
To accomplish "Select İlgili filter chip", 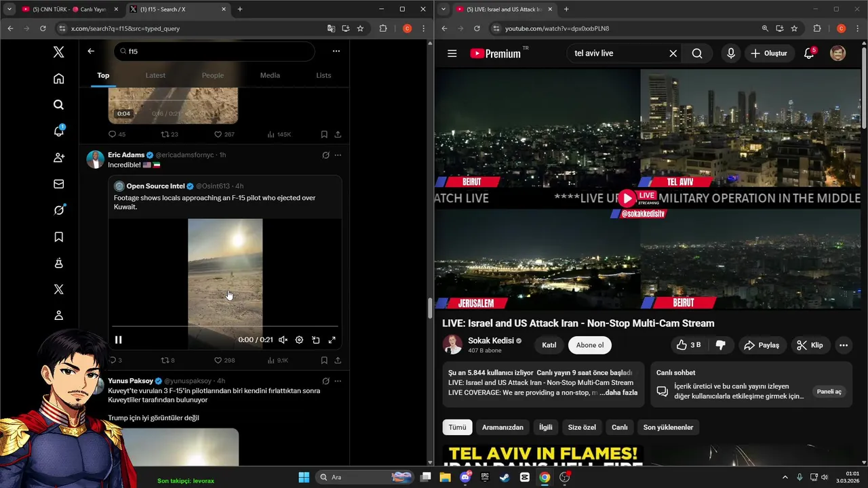I will [546, 427].
